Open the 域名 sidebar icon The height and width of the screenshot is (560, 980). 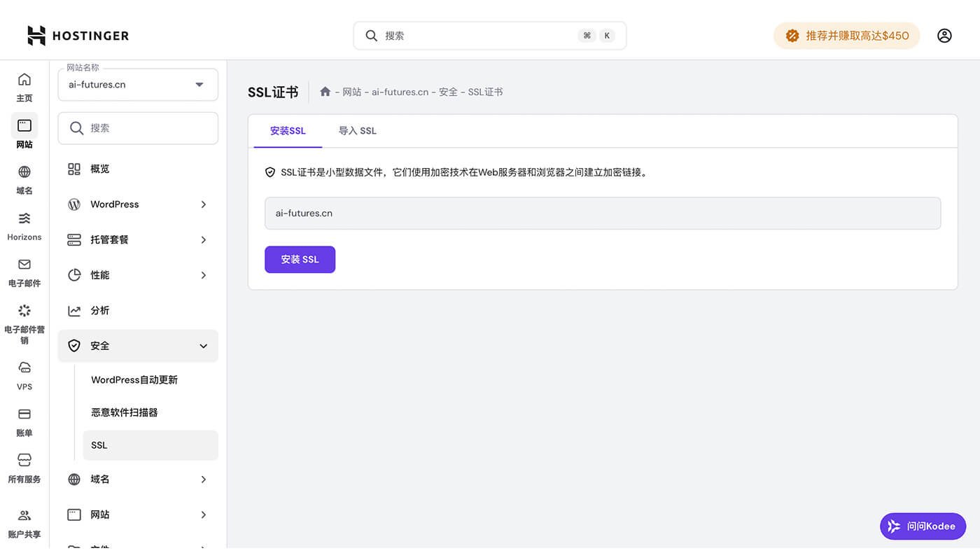tap(24, 178)
